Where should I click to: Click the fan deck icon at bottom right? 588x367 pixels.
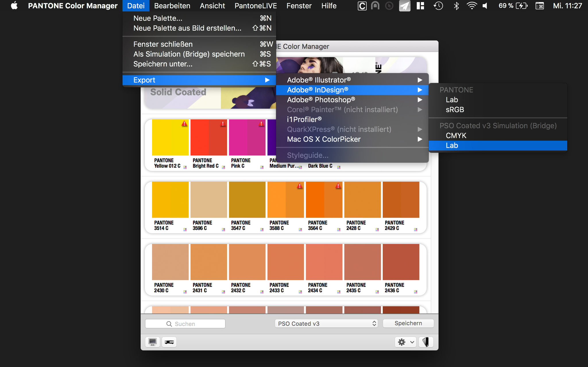tap(426, 342)
